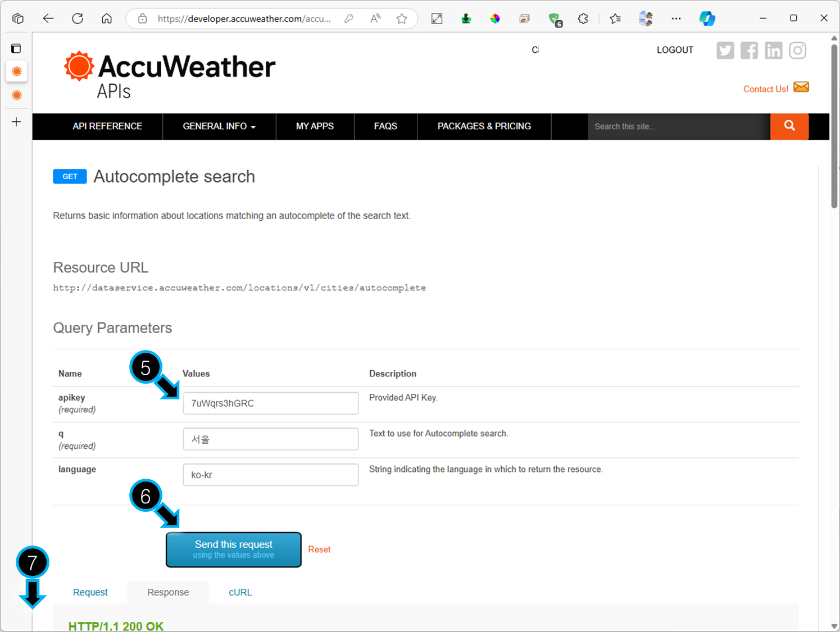Click the apikey value input field
840x632 pixels.
270,403
